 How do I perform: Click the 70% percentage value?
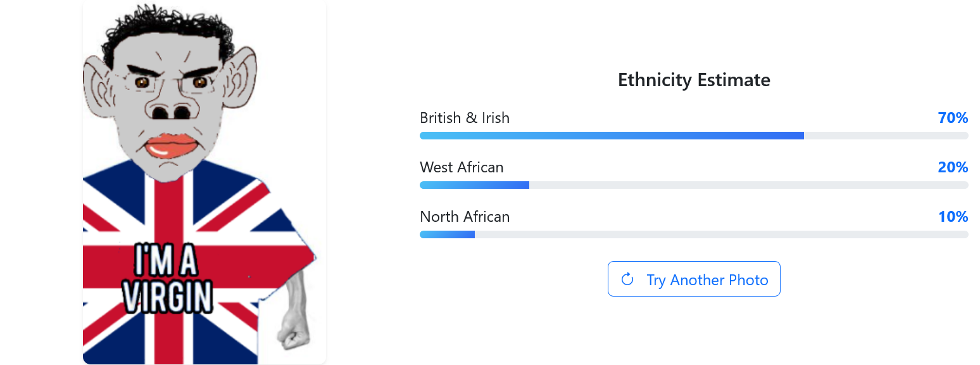click(953, 118)
